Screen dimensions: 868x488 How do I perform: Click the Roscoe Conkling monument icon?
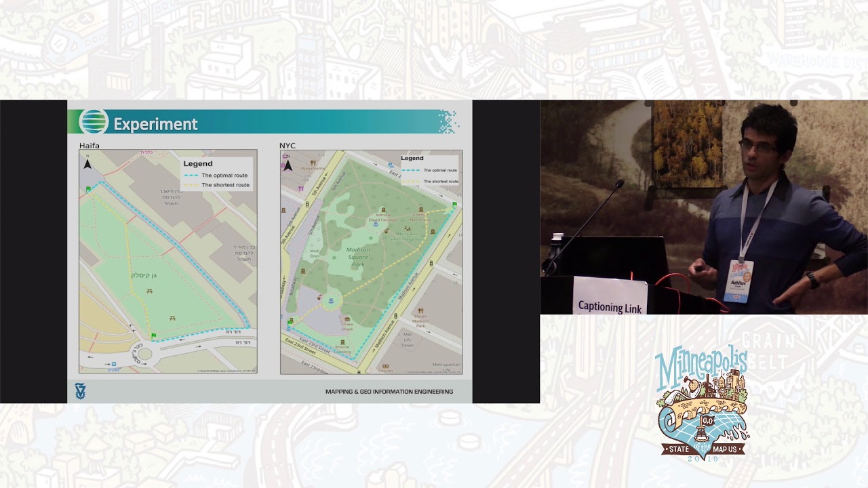(x=343, y=342)
